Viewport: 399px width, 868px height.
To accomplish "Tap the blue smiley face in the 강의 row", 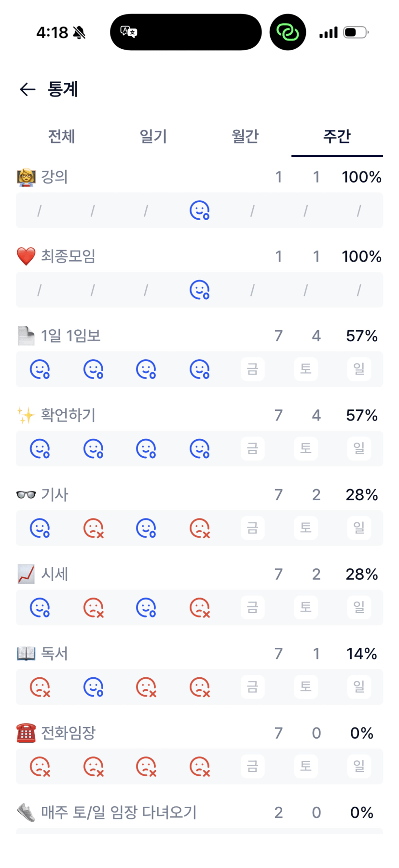I will (199, 210).
